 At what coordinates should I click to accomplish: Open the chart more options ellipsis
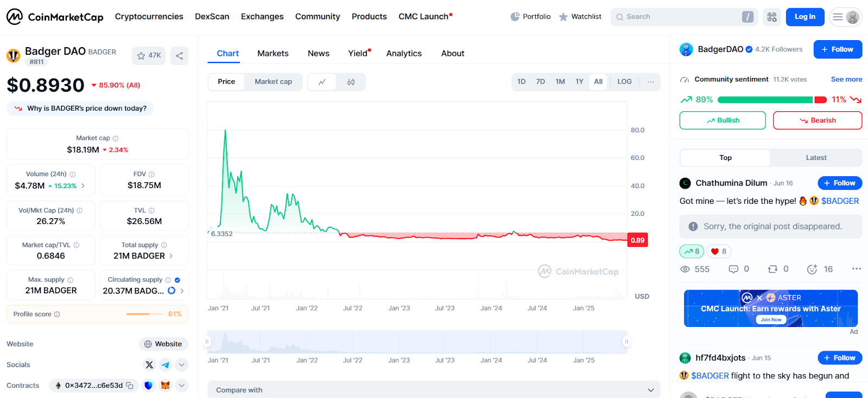[x=650, y=82]
